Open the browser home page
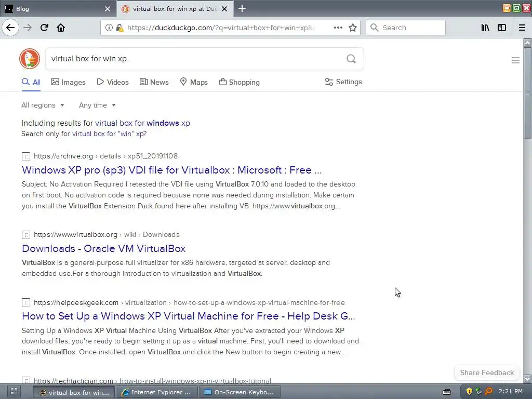Image resolution: width=532 pixels, height=399 pixels. pos(61,28)
